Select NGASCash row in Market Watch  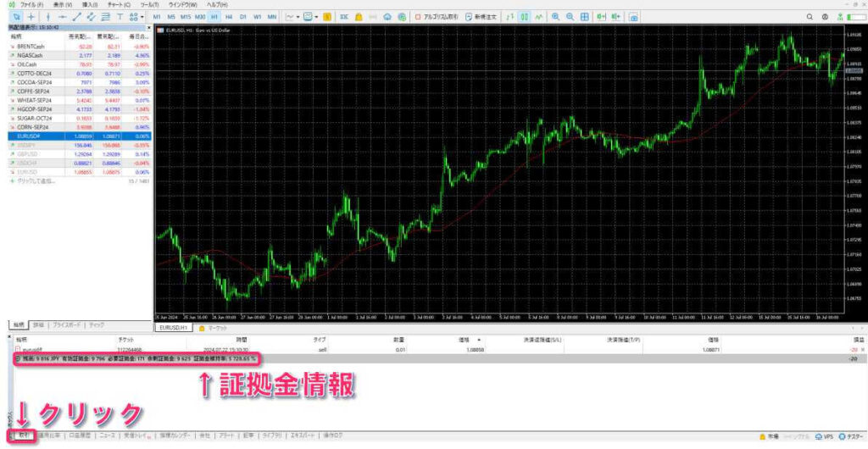tap(81, 55)
